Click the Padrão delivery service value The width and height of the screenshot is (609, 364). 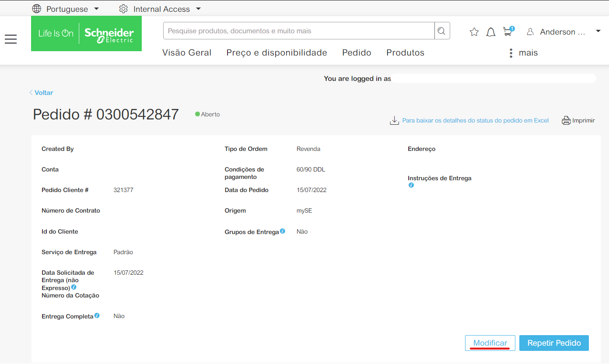(x=123, y=252)
